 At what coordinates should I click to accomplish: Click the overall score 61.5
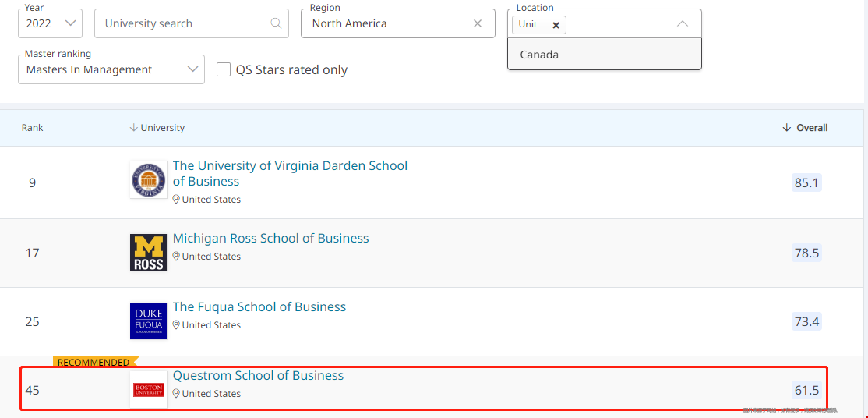(x=806, y=390)
